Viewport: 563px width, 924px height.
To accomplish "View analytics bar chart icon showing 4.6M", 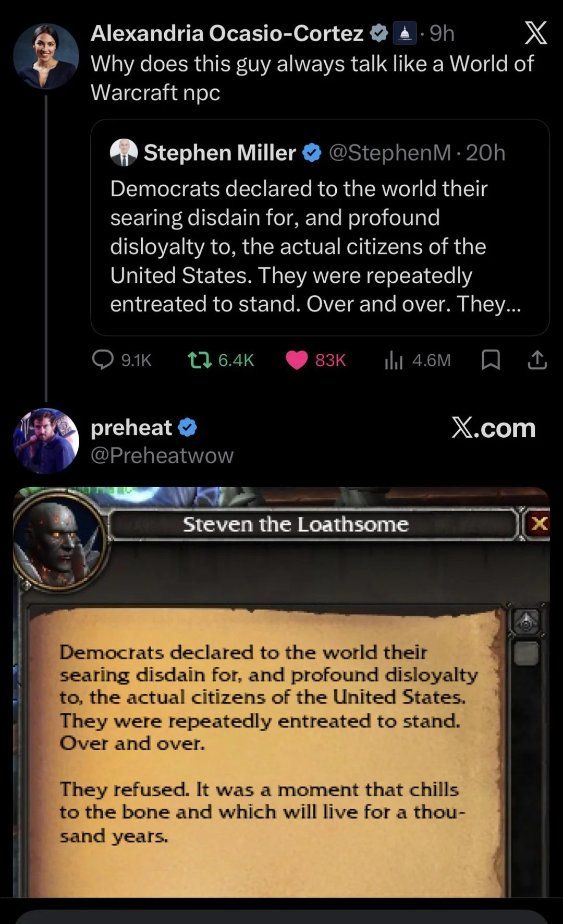I will pyautogui.click(x=394, y=360).
